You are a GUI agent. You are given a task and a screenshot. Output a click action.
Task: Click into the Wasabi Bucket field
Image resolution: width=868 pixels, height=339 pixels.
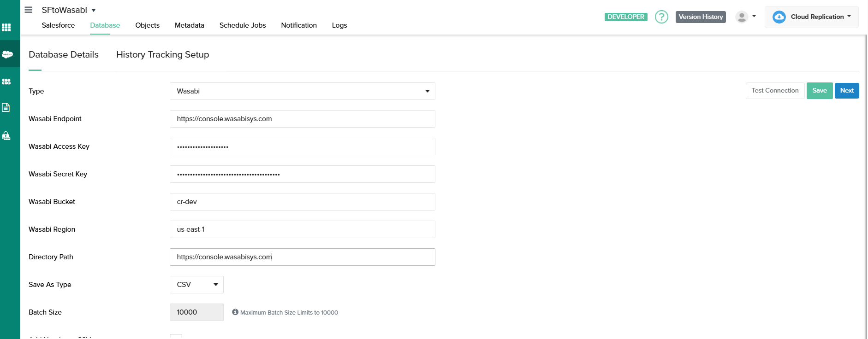[302, 202]
